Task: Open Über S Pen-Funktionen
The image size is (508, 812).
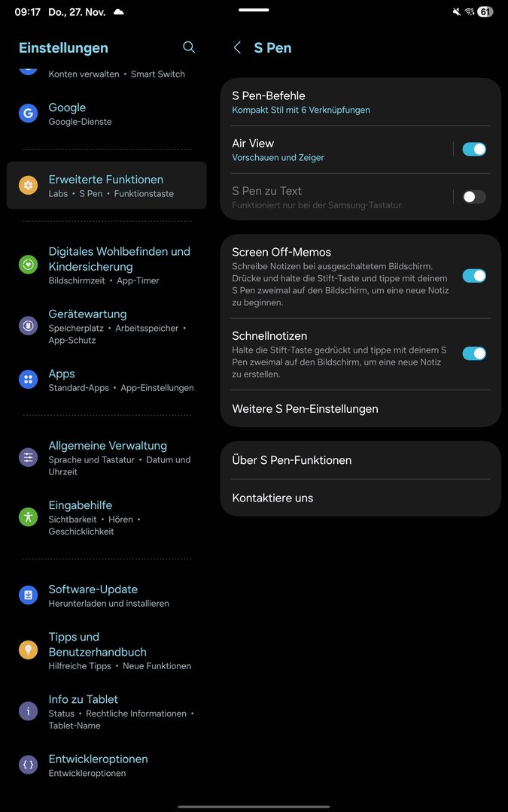Action: click(360, 460)
